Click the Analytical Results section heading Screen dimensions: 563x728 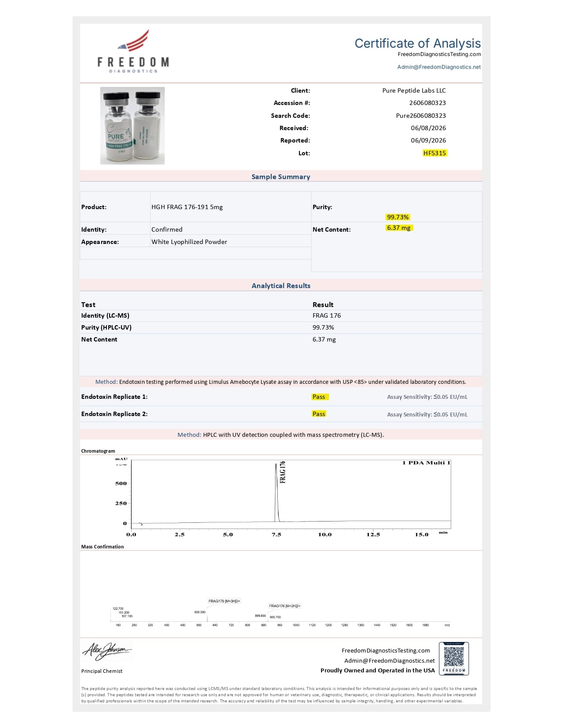tap(281, 285)
